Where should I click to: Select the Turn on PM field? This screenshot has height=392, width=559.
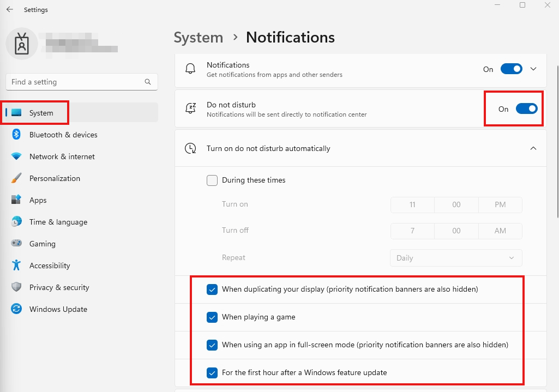coord(500,205)
